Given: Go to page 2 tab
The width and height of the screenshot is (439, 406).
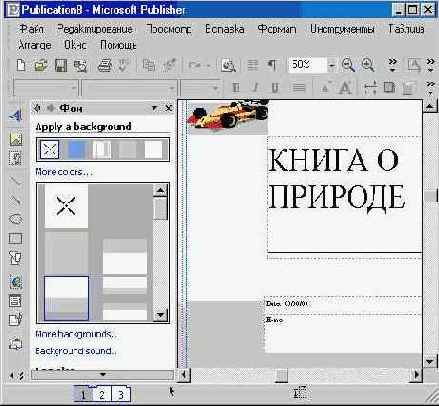Looking at the screenshot, I should (101, 395).
